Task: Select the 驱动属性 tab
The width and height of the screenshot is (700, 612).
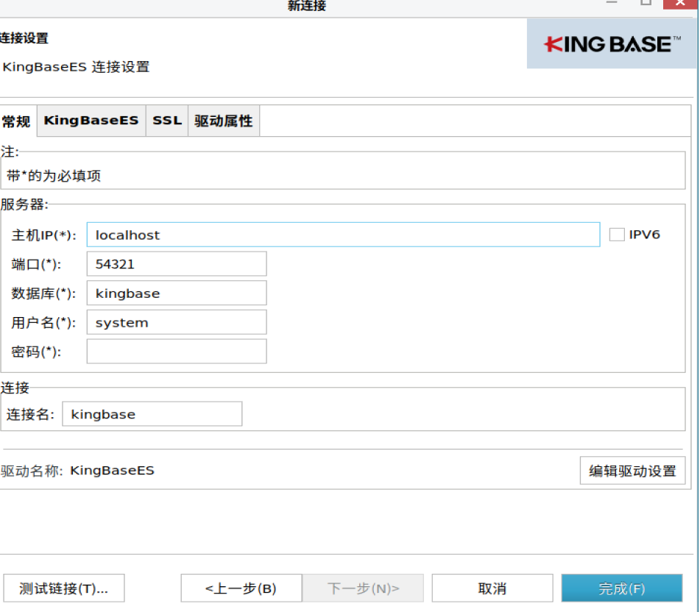Action: click(x=224, y=121)
